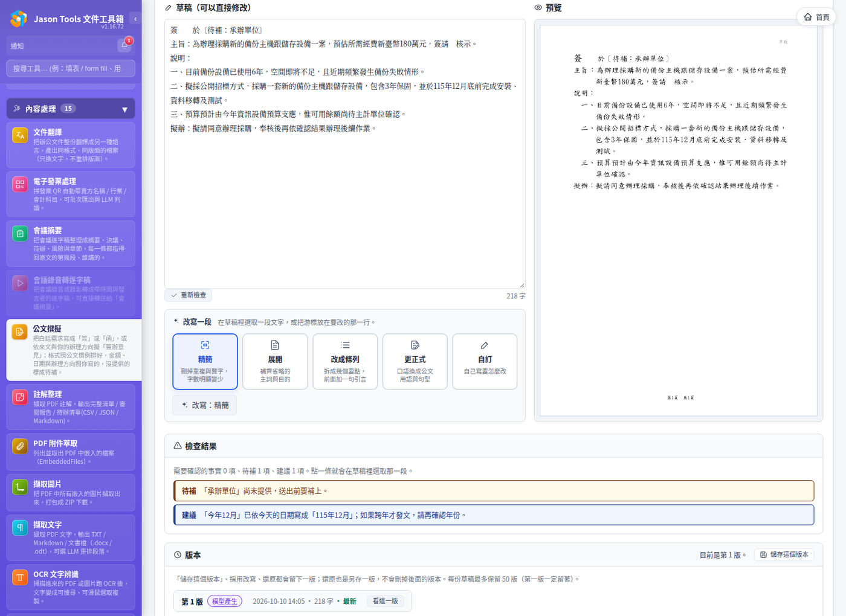Click the 擷取圖片 tool icon

click(x=20, y=487)
